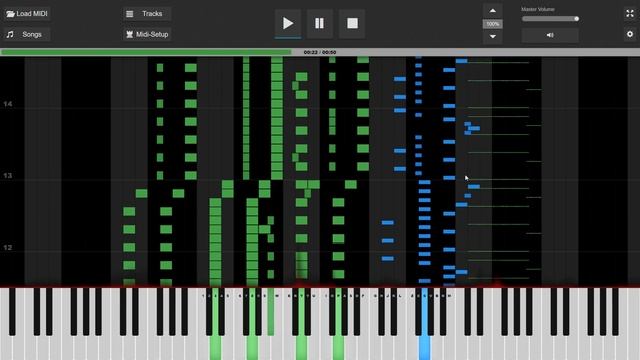Screen dimensions: 640x360
Task: Click measure number 14 marker
Action: click(x=8, y=104)
